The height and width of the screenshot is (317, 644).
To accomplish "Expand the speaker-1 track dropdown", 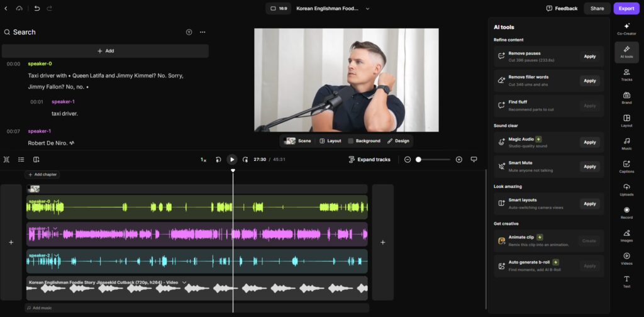I will (55, 228).
